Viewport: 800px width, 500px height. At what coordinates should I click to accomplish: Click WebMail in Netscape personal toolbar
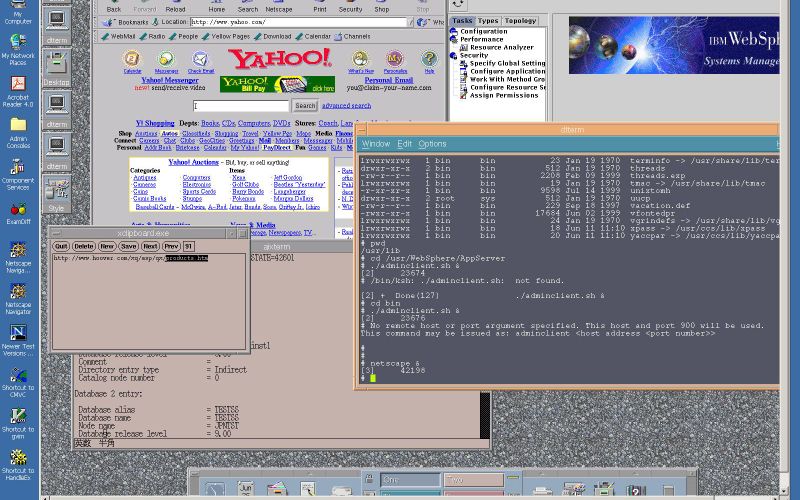point(118,36)
